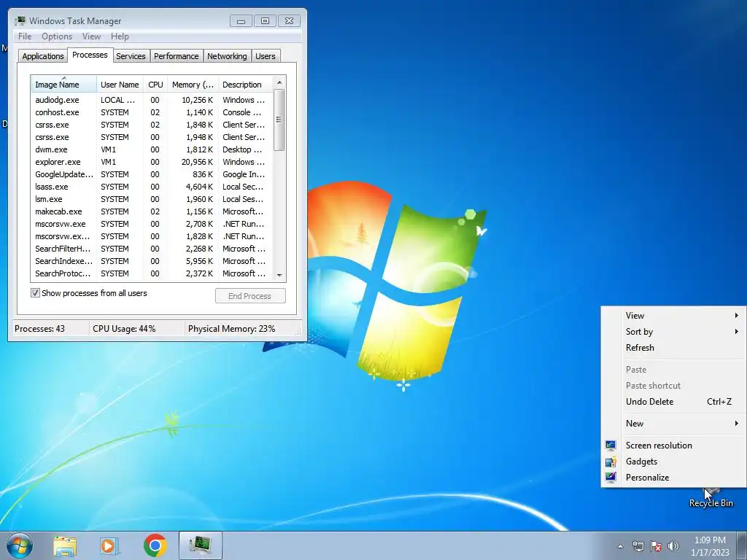
Task: Click the Personalize menu icon
Action: pos(611,477)
